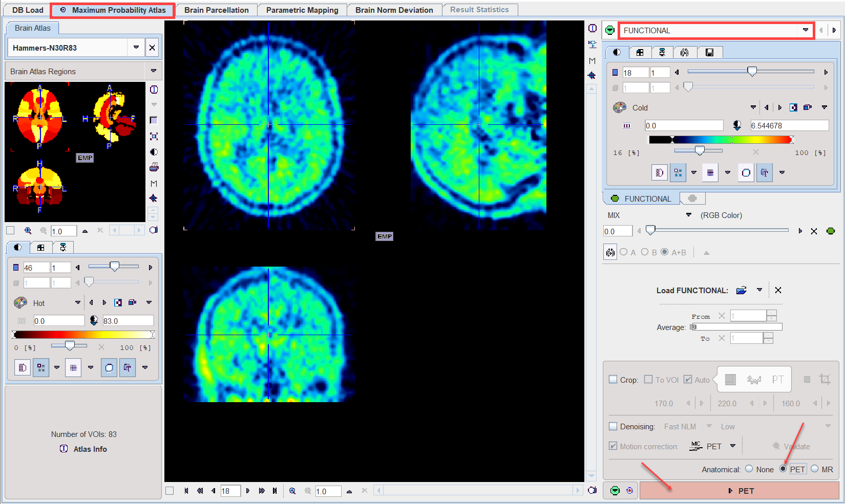This screenshot has height=504, width=845.
Task: Click the Validate motion correction button
Action: 791,446
